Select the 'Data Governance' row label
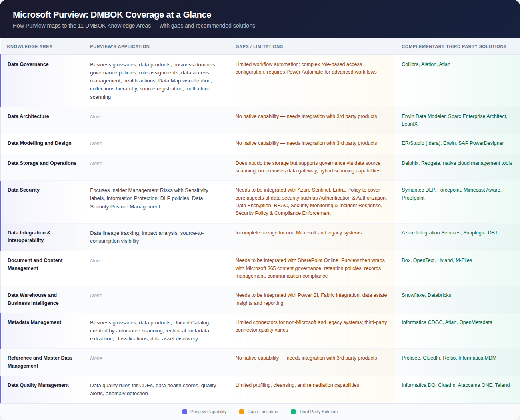 [28, 64]
